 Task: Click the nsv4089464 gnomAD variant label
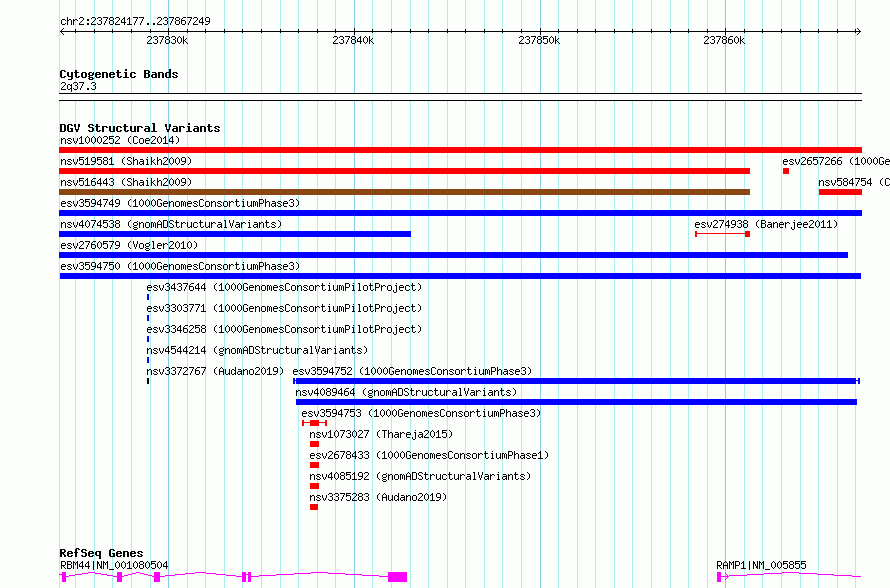pos(406,392)
